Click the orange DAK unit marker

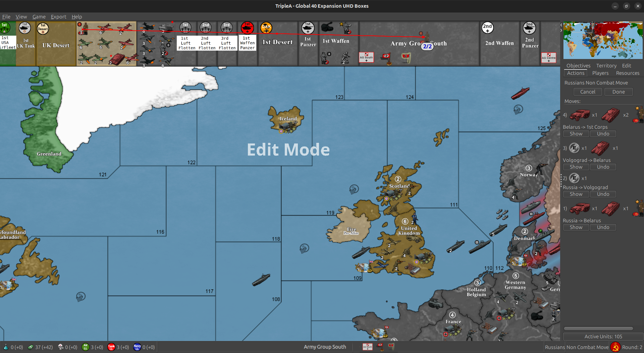click(x=266, y=28)
